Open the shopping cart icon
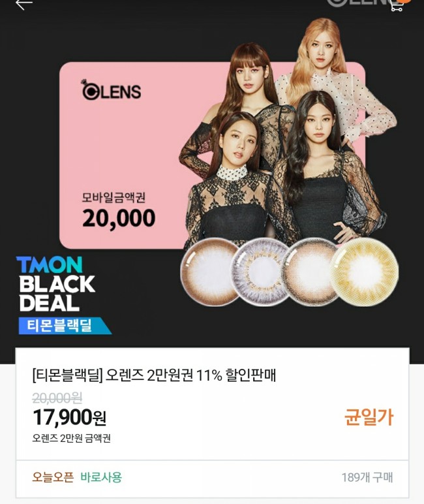The height and width of the screenshot is (504, 424). [398, 5]
